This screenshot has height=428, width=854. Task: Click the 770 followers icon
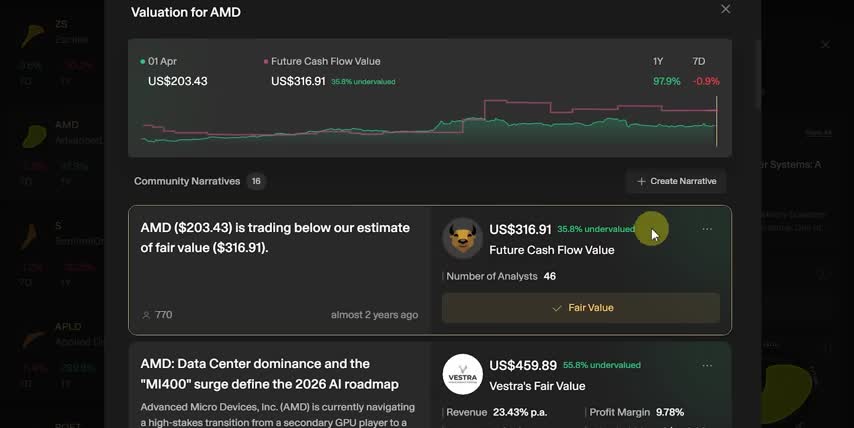click(146, 315)
